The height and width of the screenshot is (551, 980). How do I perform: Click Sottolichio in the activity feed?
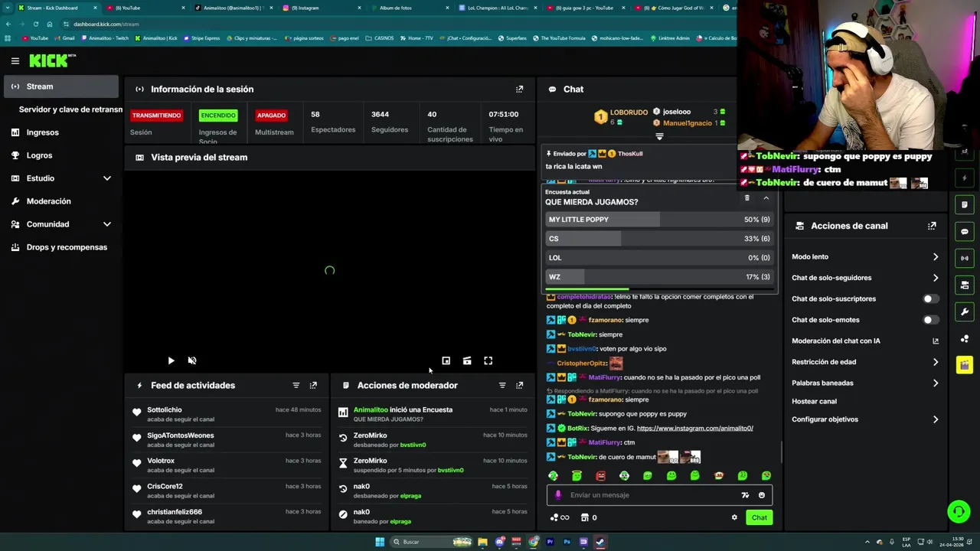coord(165,410)
